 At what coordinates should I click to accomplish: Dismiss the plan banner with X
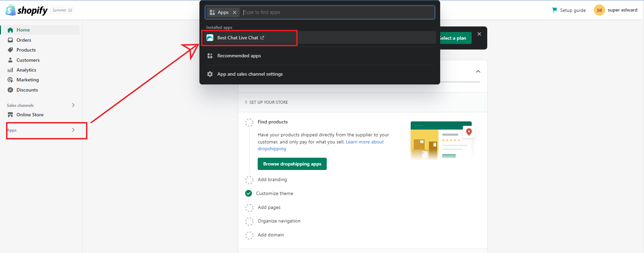point(479,34)
